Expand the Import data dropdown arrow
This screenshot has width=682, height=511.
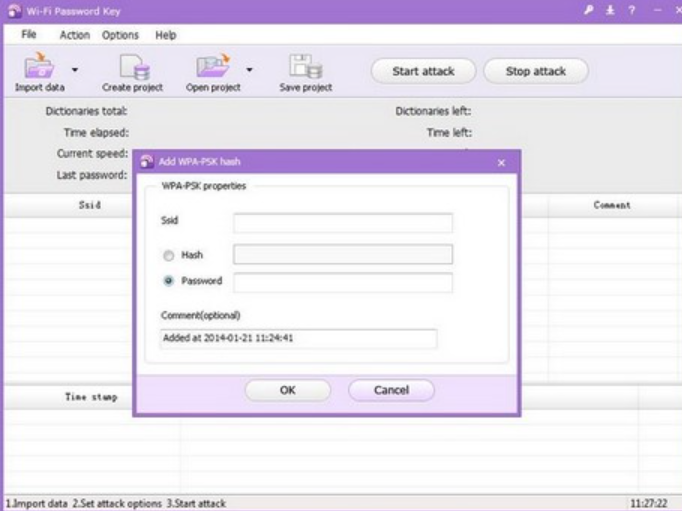75,70
